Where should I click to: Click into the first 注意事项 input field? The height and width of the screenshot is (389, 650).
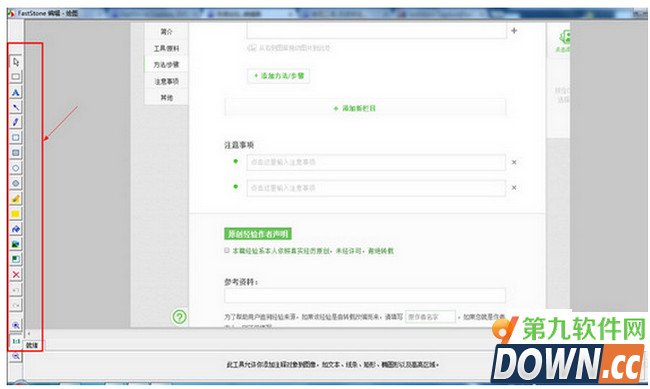pos(376,162)
